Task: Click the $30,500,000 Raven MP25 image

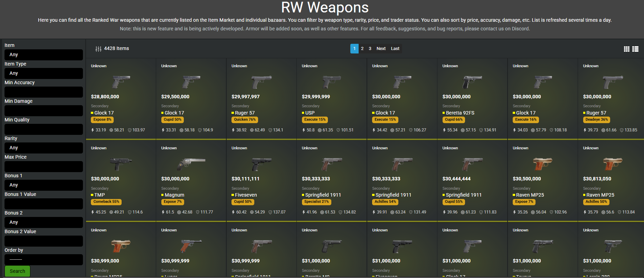Action: 542,164
